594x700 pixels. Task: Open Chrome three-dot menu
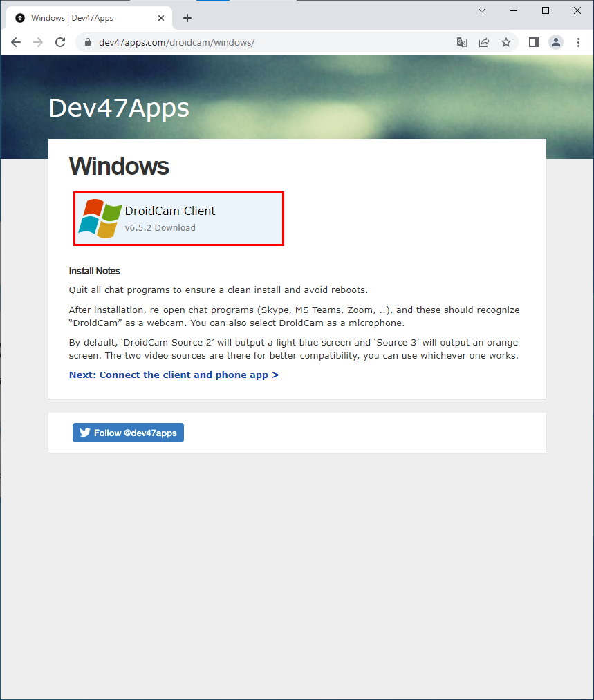coord(578,42)
